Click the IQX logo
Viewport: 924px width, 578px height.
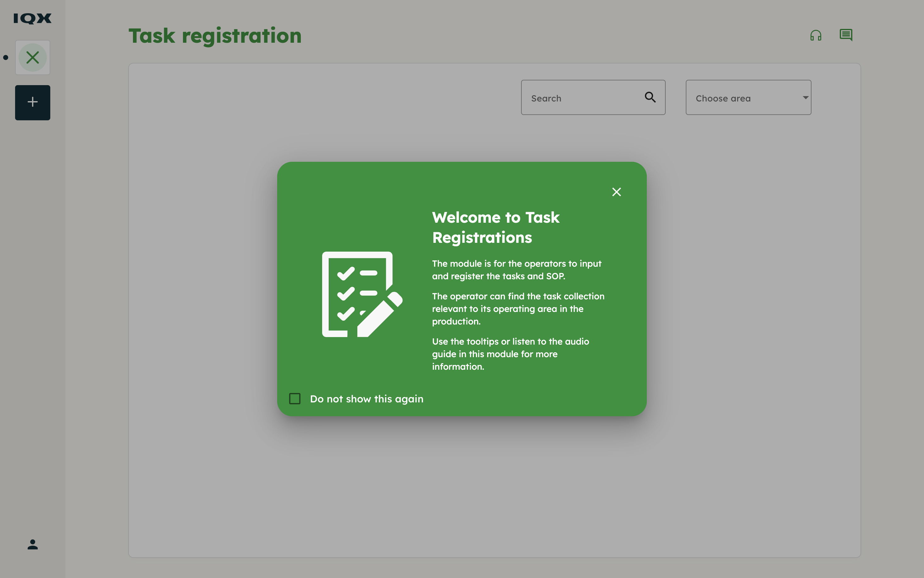pos(32,18)
